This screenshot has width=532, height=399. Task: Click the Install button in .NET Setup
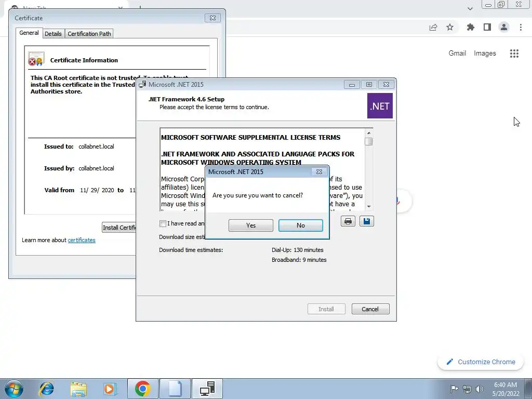point(326,309)
